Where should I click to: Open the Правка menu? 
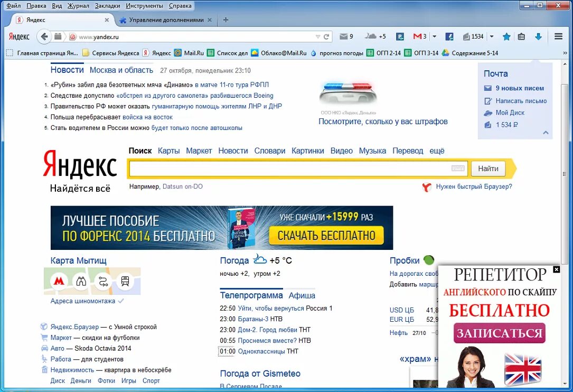[x=36, y=5]
